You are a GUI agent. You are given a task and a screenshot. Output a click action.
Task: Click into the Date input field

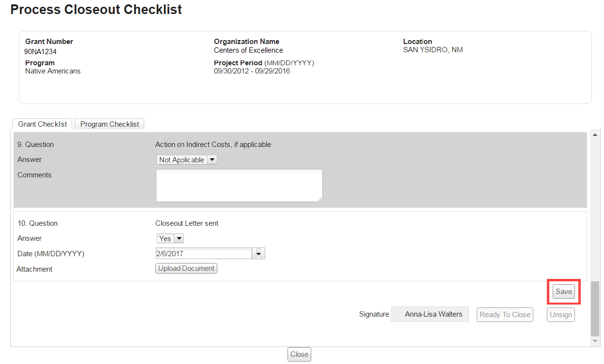click(203, 254)
